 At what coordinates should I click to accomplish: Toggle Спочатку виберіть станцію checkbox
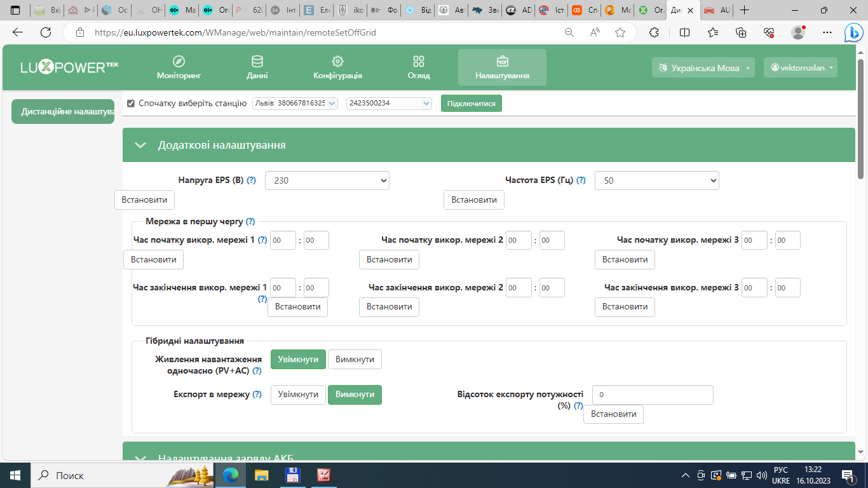131,104
